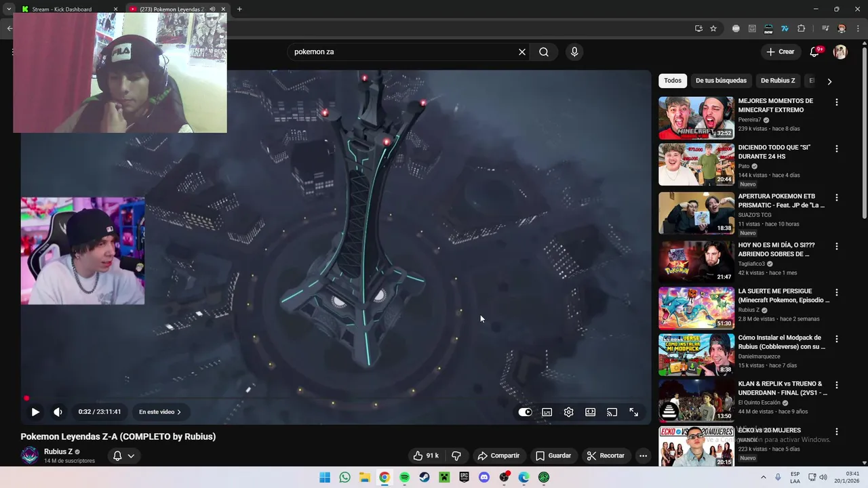The width and height of the screenshot is (868, 488).
Task: Open the Rubius Z channel name link
Action: 58,451
